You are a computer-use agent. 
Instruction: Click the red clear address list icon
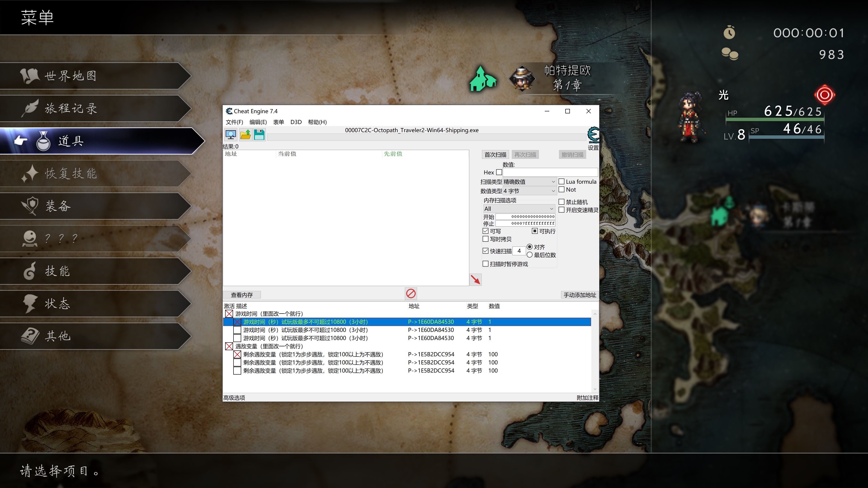[411, 294]
